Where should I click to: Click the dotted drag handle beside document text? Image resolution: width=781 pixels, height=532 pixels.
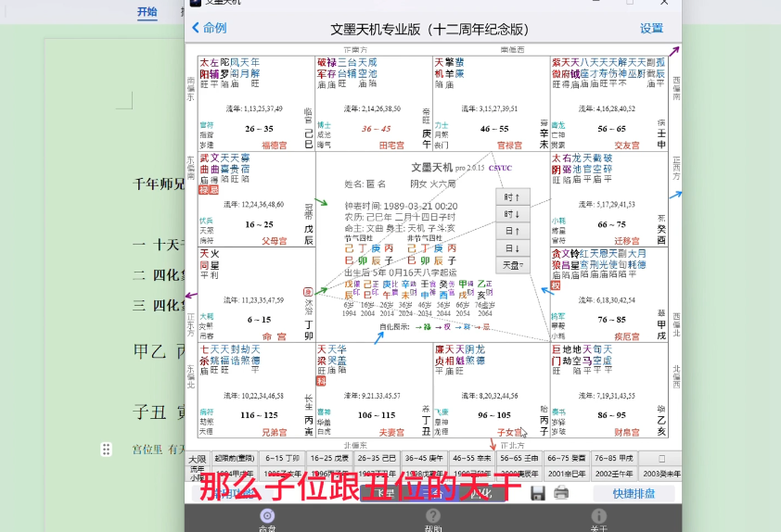tap(106, 450)
